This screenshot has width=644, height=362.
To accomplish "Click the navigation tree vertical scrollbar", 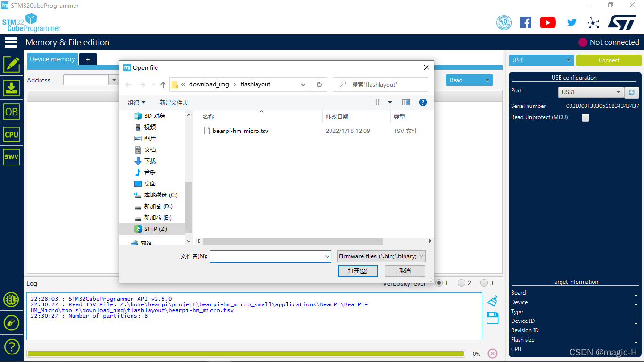I will [x=189, y=207].
